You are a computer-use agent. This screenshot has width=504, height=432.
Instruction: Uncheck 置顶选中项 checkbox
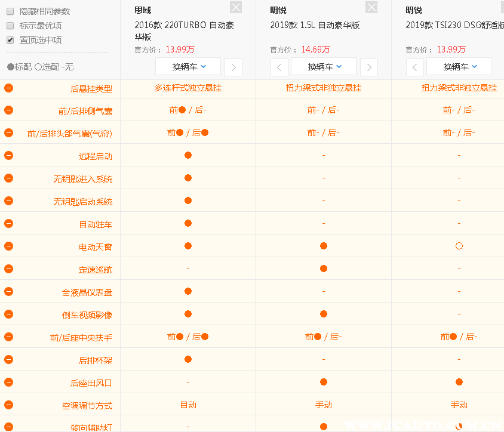10,40
